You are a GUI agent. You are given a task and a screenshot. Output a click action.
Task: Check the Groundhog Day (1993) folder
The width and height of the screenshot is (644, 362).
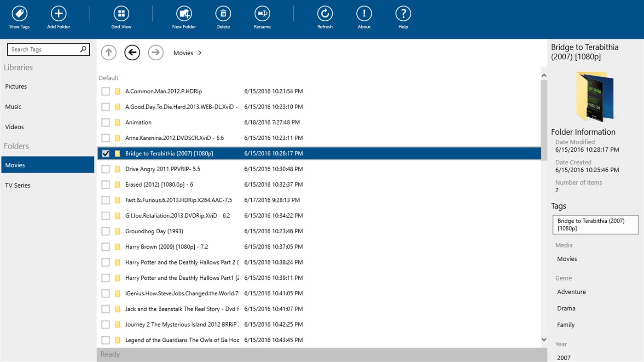coord(105,231)
